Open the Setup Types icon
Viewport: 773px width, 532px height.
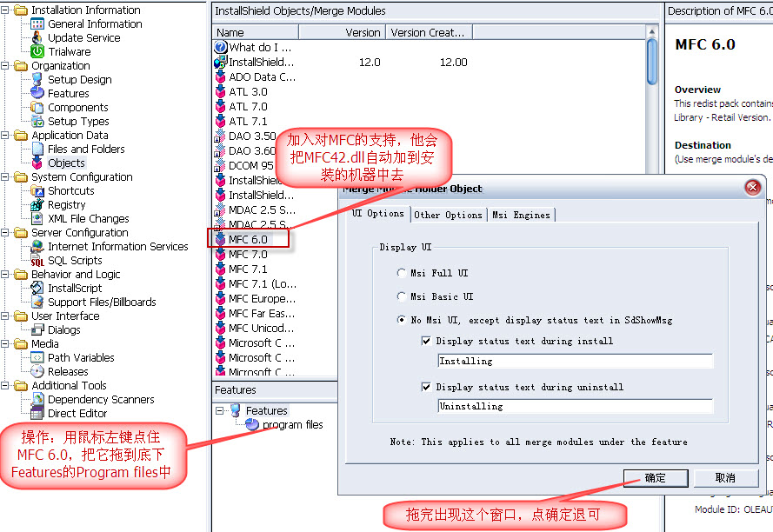(x=37, y=122)
